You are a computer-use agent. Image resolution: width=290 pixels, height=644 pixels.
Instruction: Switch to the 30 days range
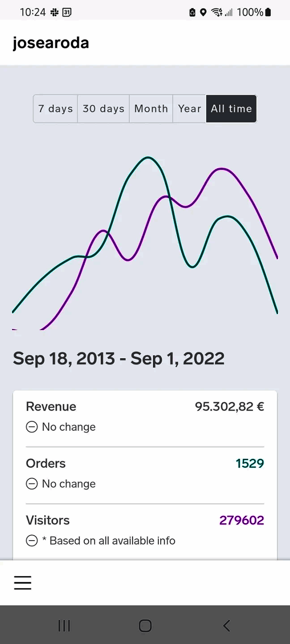103,109
